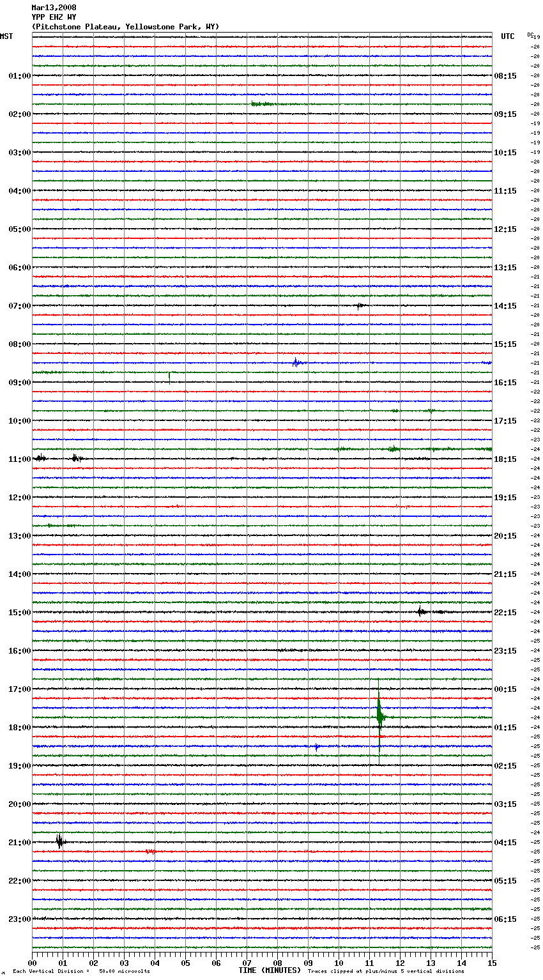Click the 16:15 UTC time label
The height and width of the screenshot is (980, 543).
[x=505, y=383]
